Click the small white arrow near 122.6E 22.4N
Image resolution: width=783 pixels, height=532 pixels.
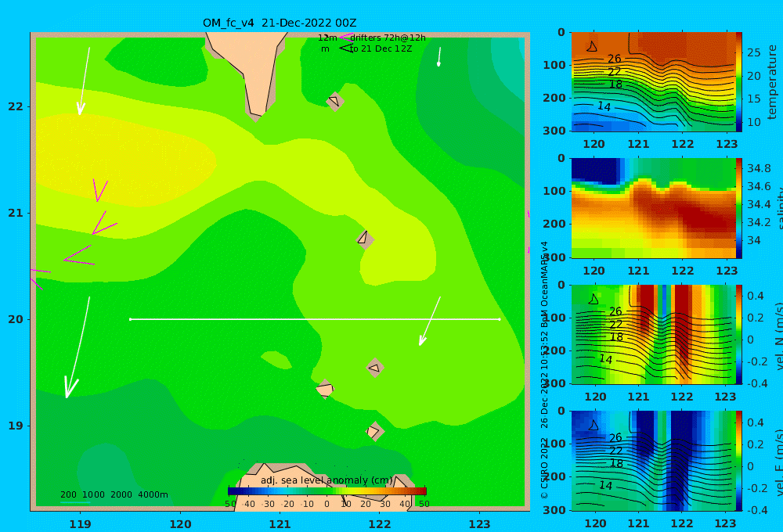coord(439,57)
